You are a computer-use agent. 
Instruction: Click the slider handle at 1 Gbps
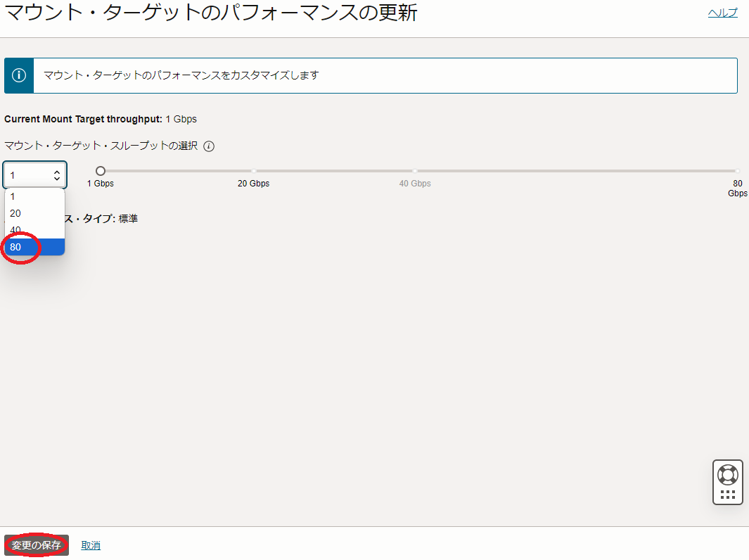(101, 171)
